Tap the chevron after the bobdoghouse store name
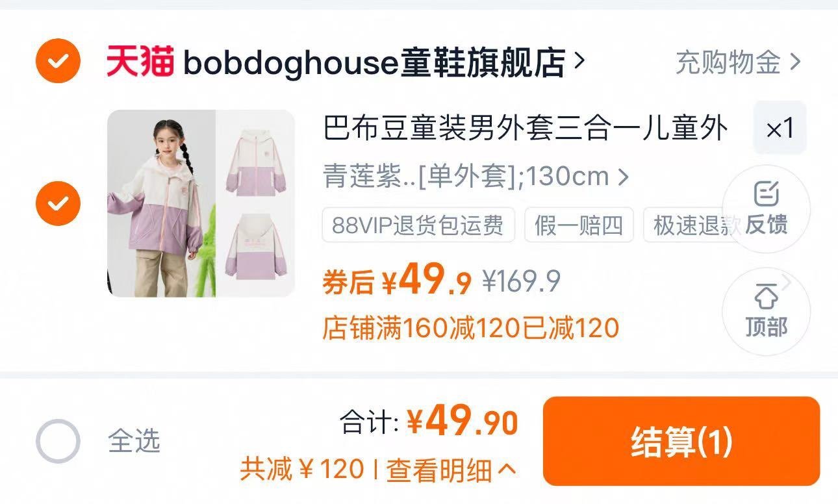838x504 pixels. (x=579, y=62)
